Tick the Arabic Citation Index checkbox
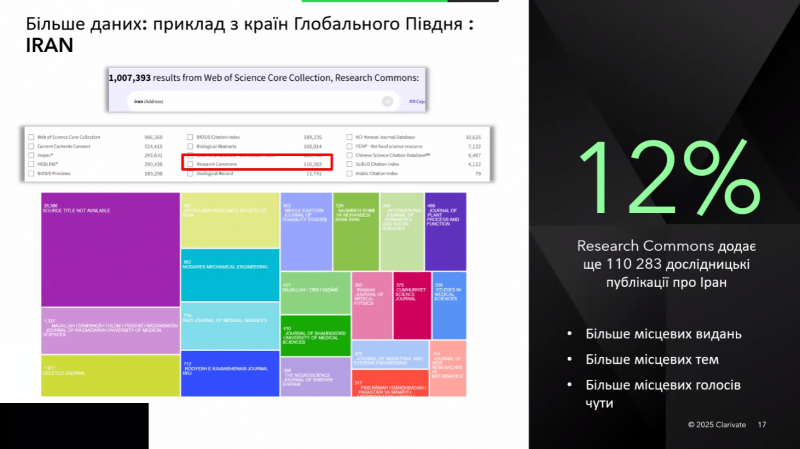Viewport: 800px width, 449px height. pyautogui.click(x=348, y=173)
